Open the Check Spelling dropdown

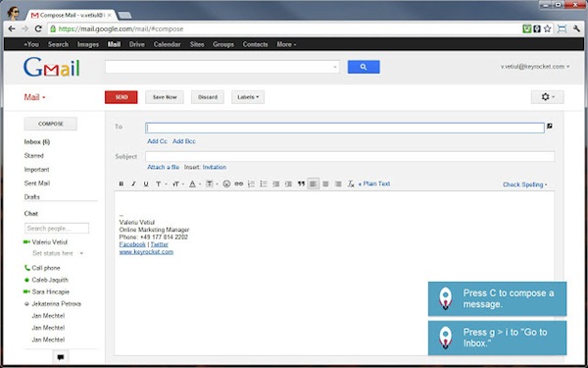click(524, 184)
